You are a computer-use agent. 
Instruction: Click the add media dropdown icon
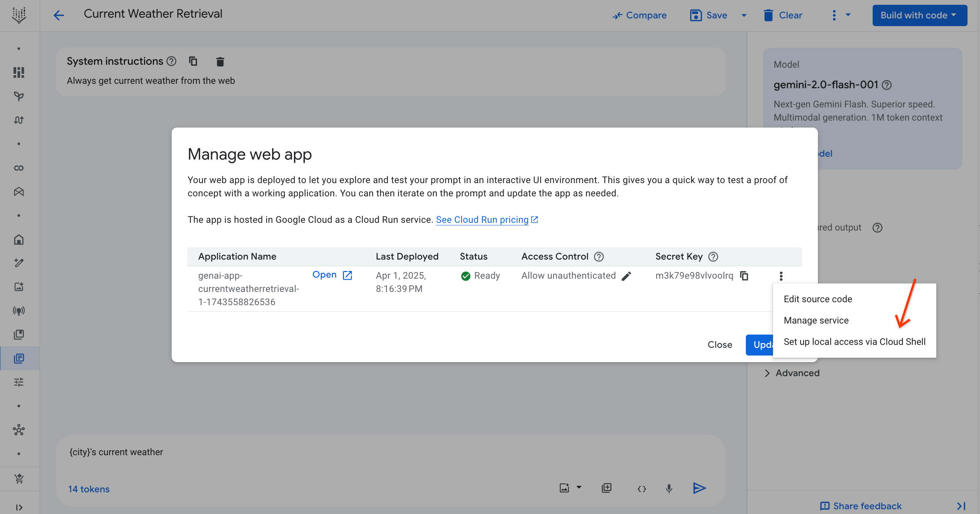579,488
